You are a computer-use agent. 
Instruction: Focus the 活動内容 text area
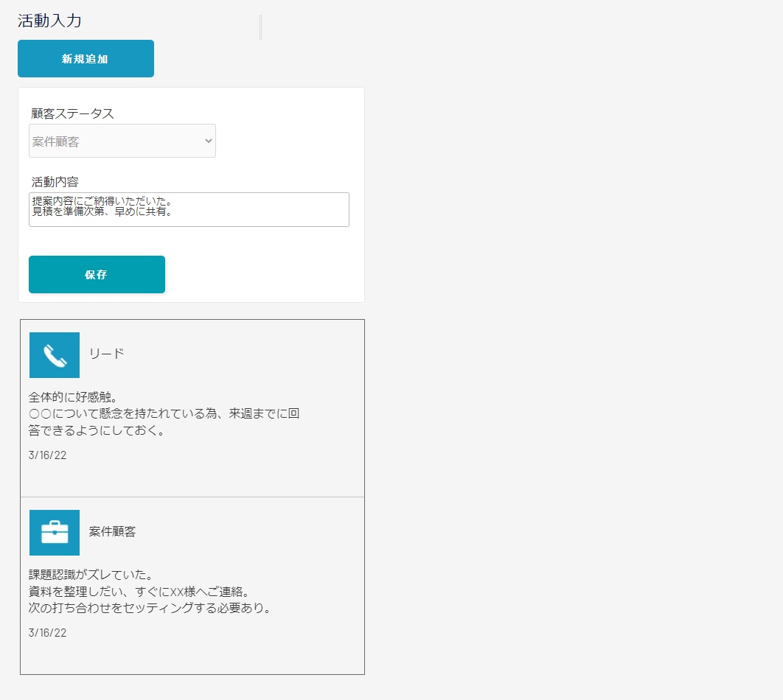(x=189, y=209)
